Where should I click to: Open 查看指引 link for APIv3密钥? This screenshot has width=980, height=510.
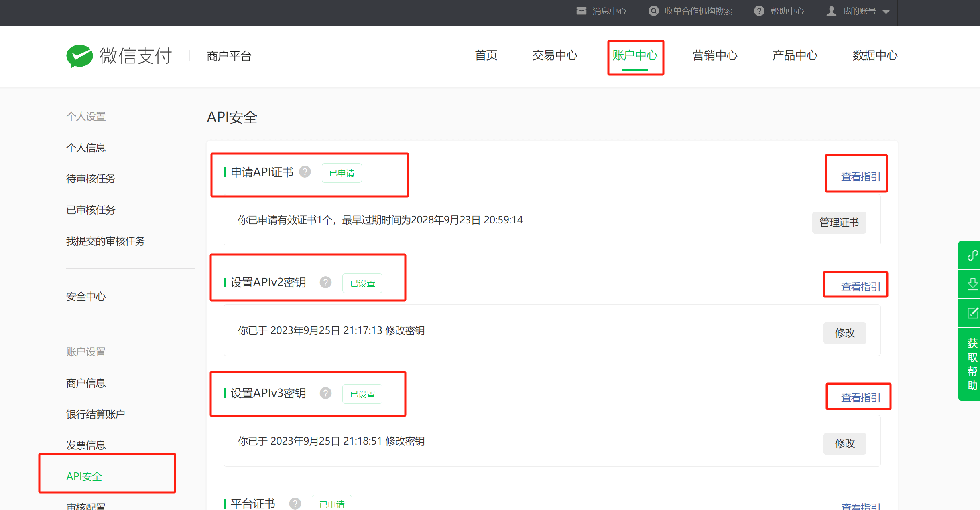[860, 397]
